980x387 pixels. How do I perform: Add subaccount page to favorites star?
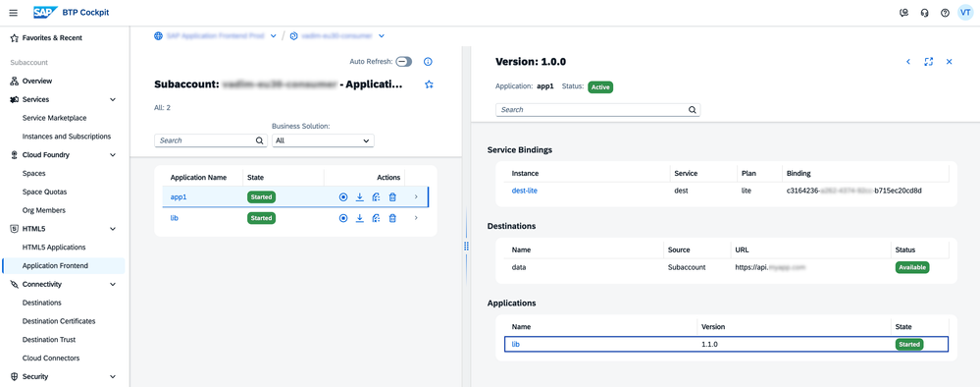(429, 84)
